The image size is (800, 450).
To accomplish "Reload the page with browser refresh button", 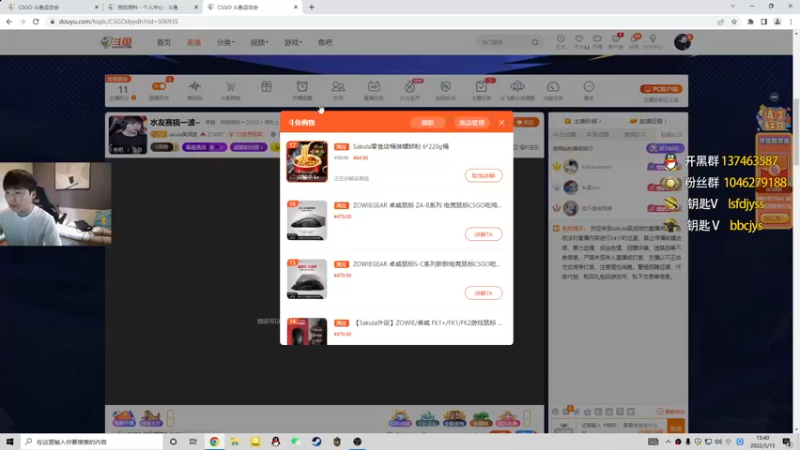I will point(36,21).
